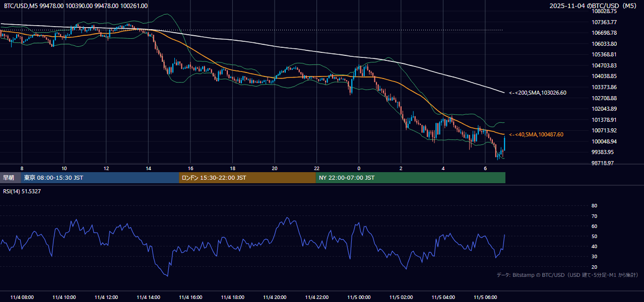
Task: Select the NY 22:00-07:00 JST session bar
Action: (411, 178)
